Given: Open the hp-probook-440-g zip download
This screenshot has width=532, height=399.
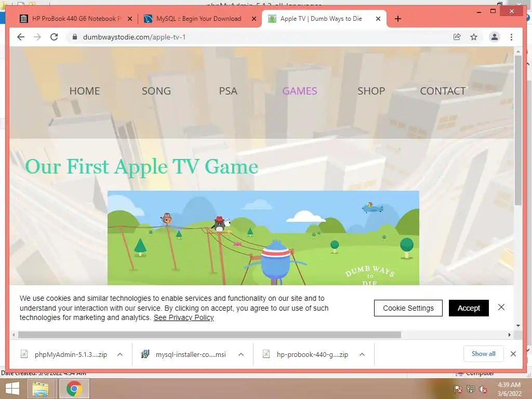Looking at the screenshot, I should [x=307, y=354].
